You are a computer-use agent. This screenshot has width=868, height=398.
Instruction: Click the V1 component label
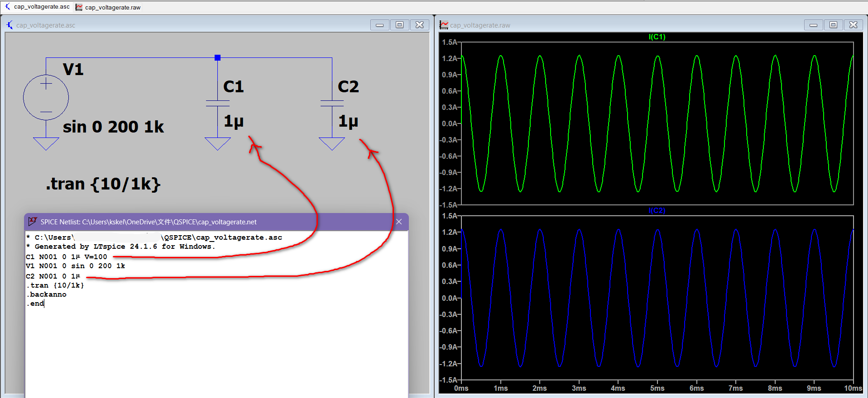coord(73,69)
